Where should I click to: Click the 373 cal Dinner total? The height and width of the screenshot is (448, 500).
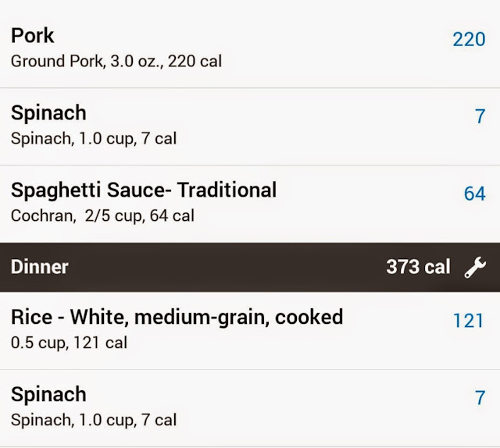click(x=418, y=267)
